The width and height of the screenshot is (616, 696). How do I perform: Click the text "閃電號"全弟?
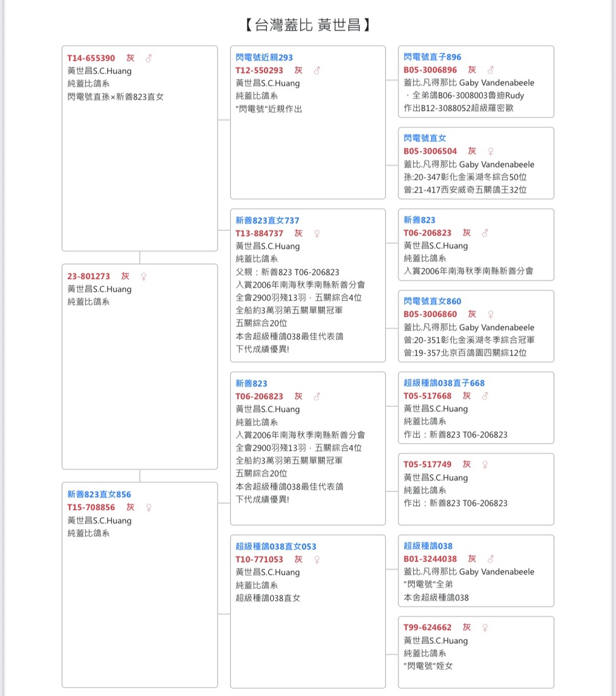(x=428, y=584)
